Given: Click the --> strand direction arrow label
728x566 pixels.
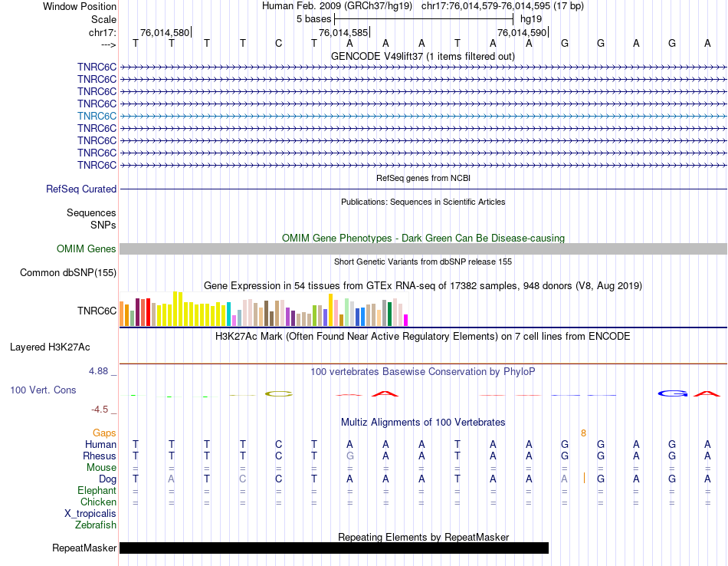Looking at the screenshot, I should (x=108, y=44).
